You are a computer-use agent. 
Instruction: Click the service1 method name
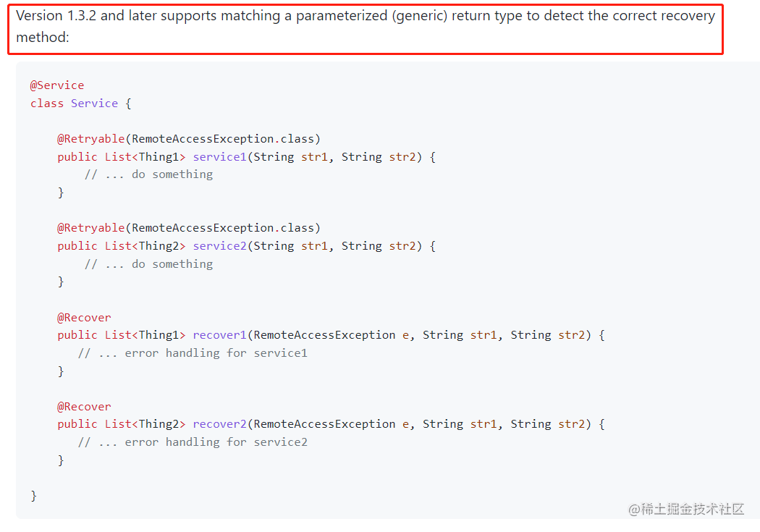pos(219,157)
